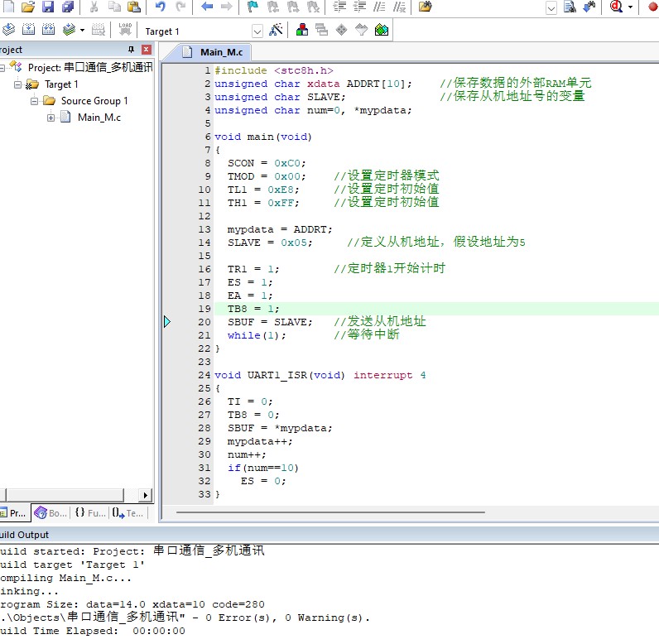Open the Functions panel tab

click(x=90, y=512)
